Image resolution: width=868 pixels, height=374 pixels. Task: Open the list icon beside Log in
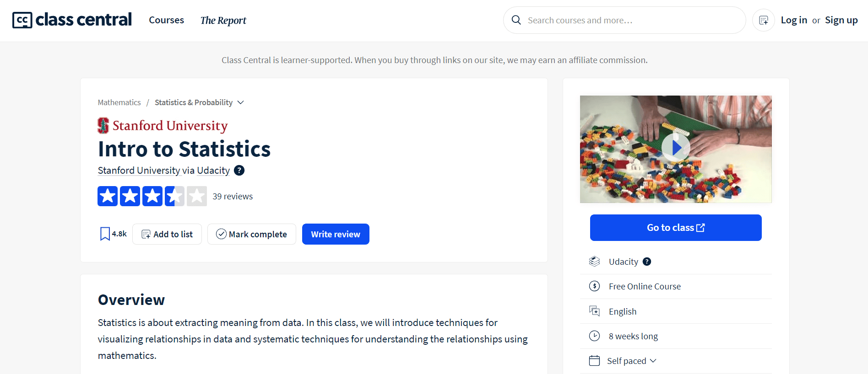coord(764,20)
